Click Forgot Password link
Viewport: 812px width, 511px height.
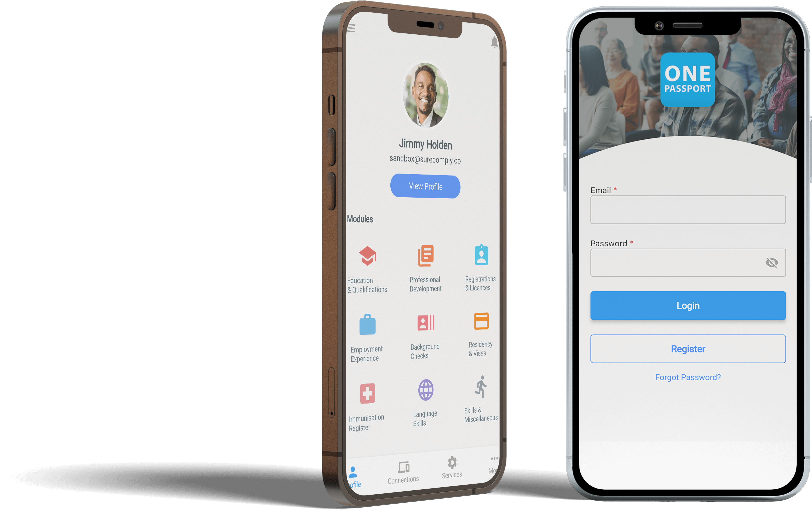689,377
